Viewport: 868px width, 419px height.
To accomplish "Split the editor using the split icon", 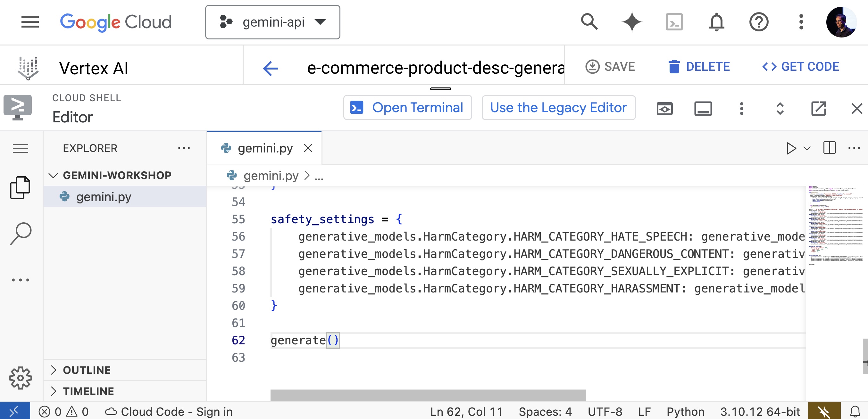I will [830, 148].
